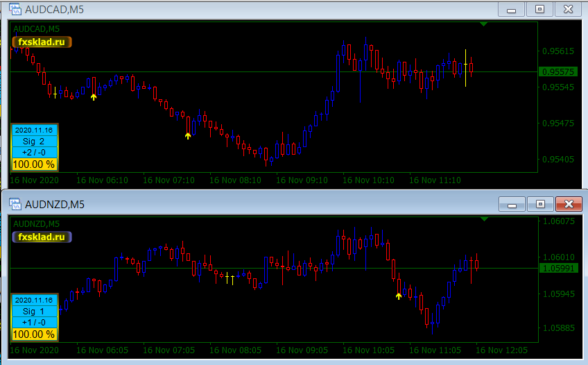Click fxsklad.ru badge in AUDNZD chart

click(42, 237)
